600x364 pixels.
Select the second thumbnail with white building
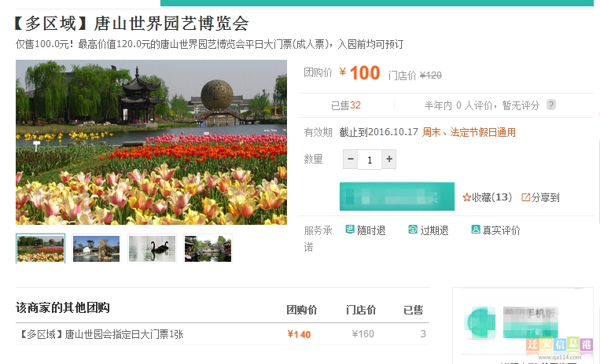pos(96,248)
